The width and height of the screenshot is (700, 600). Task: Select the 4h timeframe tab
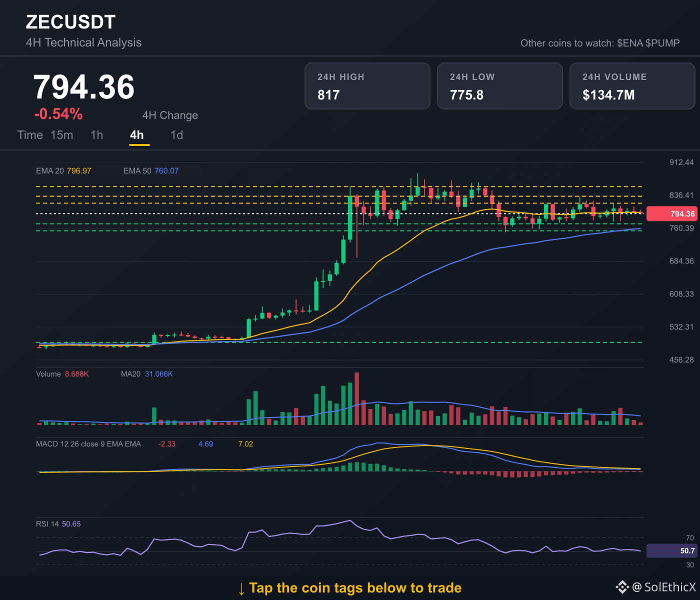tap(136, 135)
